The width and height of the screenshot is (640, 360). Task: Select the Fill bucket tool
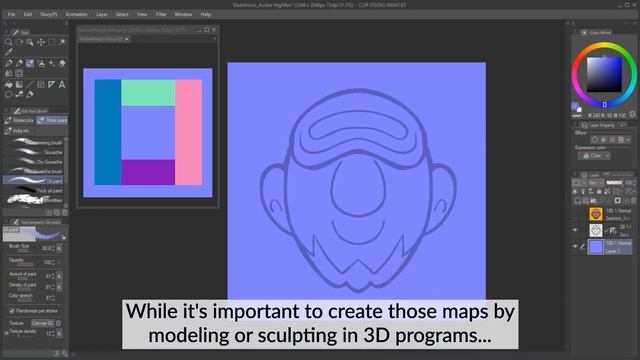[x=9, y=84]
